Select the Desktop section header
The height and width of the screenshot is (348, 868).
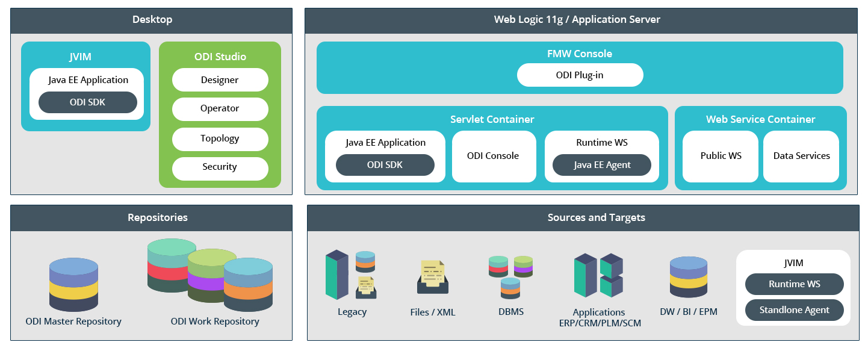152,19
